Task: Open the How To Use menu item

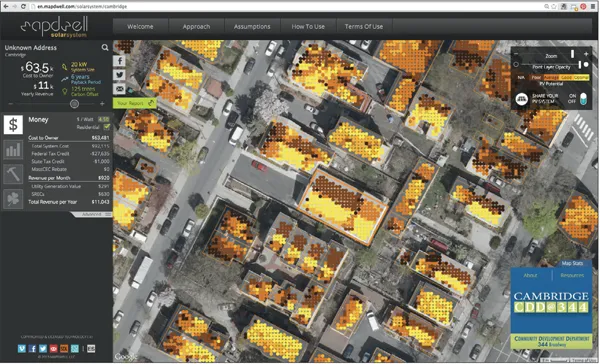Action: [x=308, y=27]
